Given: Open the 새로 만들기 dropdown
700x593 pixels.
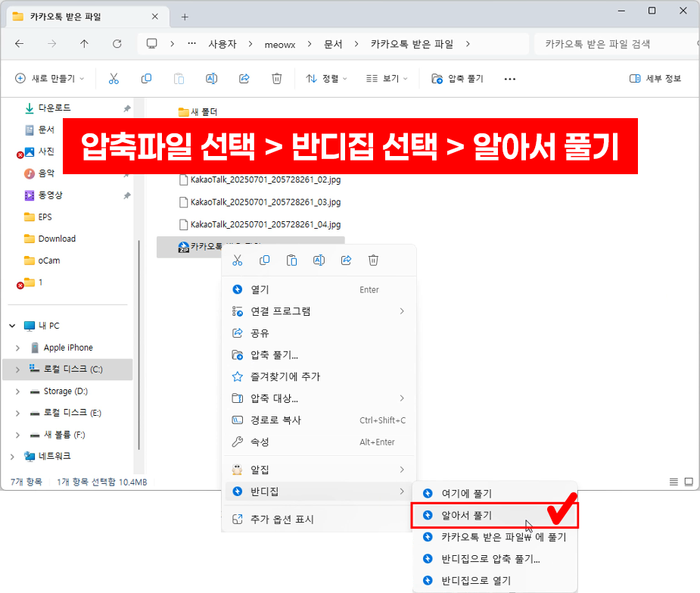Looking at the screenshot, I should coord(49,79).
